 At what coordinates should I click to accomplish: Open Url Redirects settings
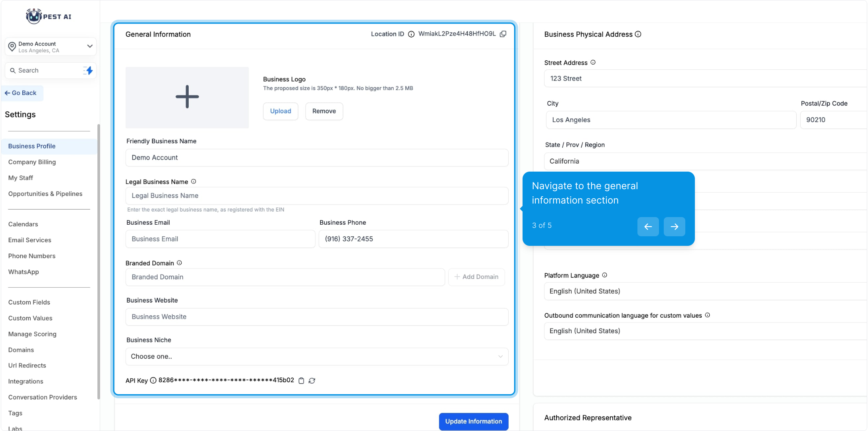coord(27,366)
